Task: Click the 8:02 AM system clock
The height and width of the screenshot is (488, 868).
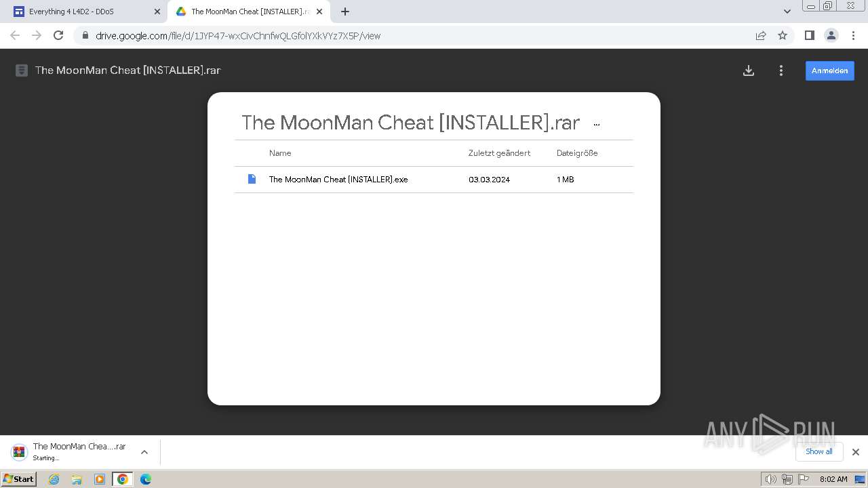Action: click(x=833, y=479)
